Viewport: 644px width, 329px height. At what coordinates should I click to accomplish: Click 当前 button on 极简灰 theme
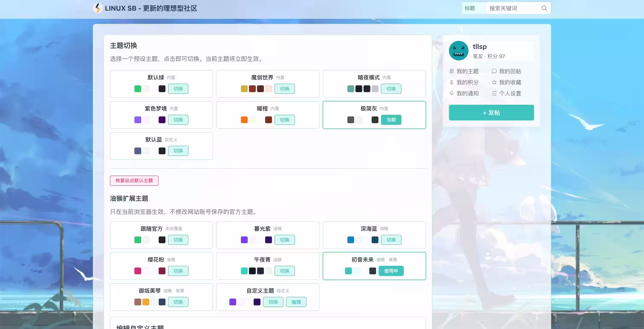tap(391, 120)
